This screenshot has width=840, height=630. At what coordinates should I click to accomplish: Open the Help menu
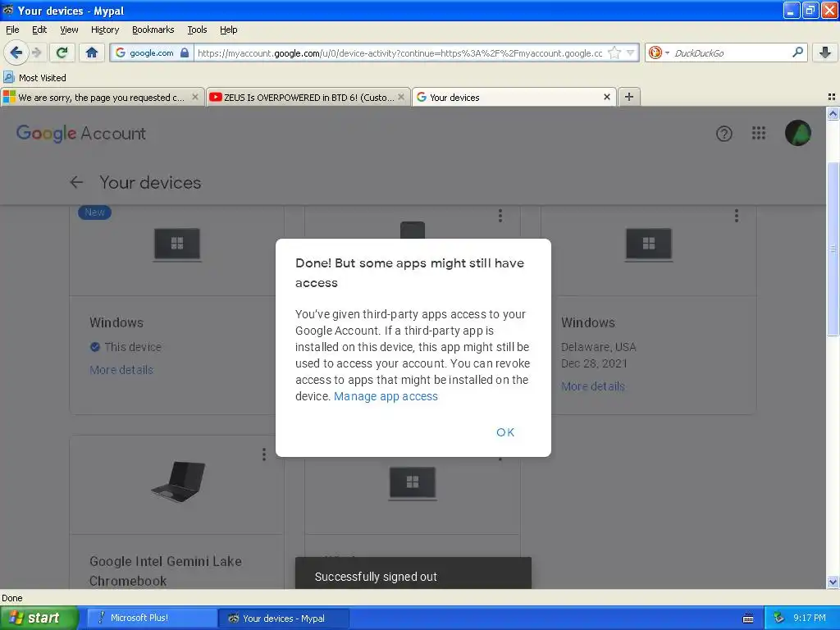[229, 30]
